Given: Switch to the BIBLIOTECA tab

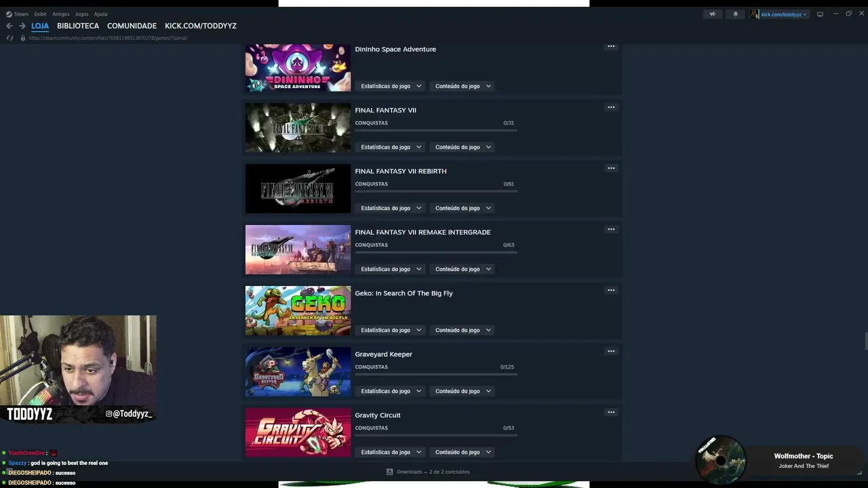Looking at the screenshot, I should tap(78, 26).
